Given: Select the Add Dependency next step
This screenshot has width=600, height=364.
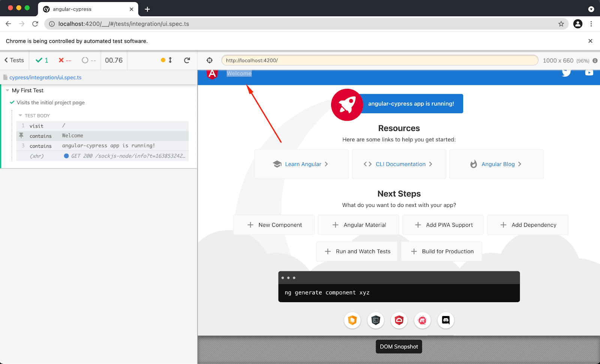Looking at the screenshot, I should [528, 225].
